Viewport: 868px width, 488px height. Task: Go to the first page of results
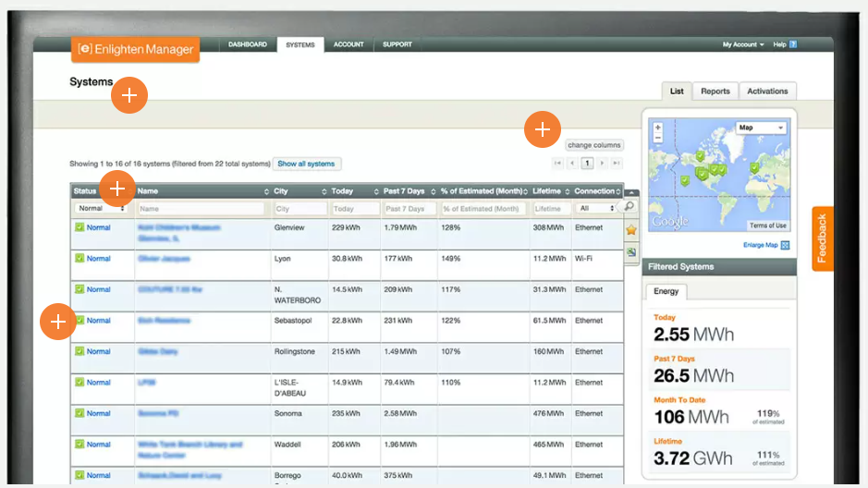pyautogui.click(x=557, y=164)
